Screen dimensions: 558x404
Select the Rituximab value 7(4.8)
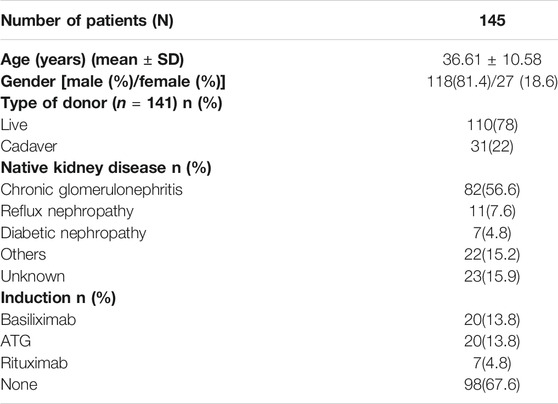tap(492, 363)
